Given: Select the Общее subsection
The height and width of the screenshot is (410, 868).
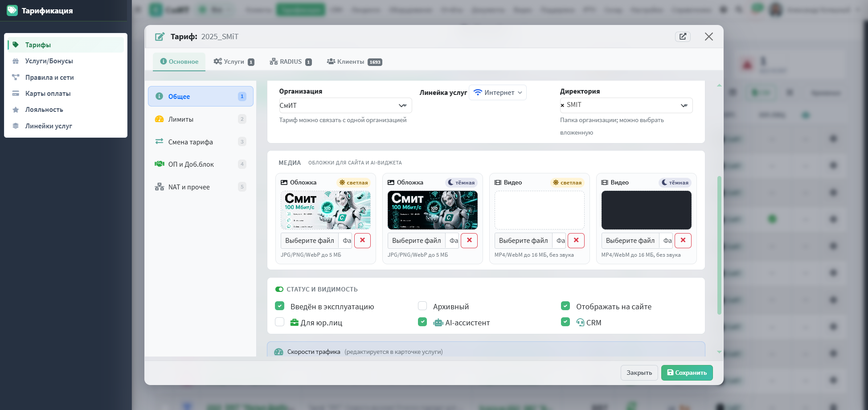Looking at the screenshot, I should pos(201,96).
